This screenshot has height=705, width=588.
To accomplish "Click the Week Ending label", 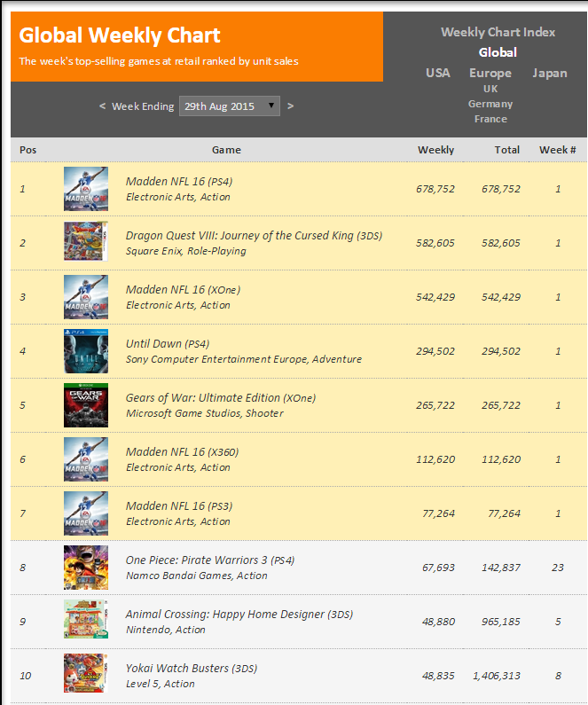I will [x=143, y=106].
